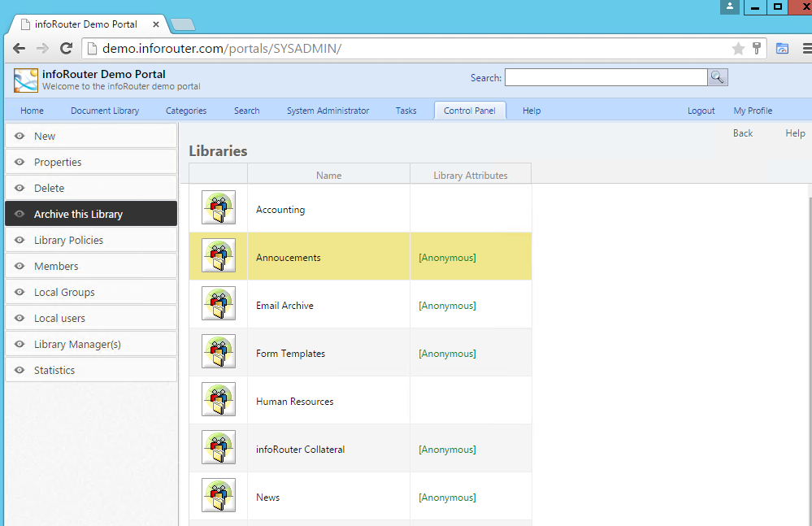This screenshot has width=812, height=526.
Task: Click the infoRouter logo icon
Action: [26, 80]
